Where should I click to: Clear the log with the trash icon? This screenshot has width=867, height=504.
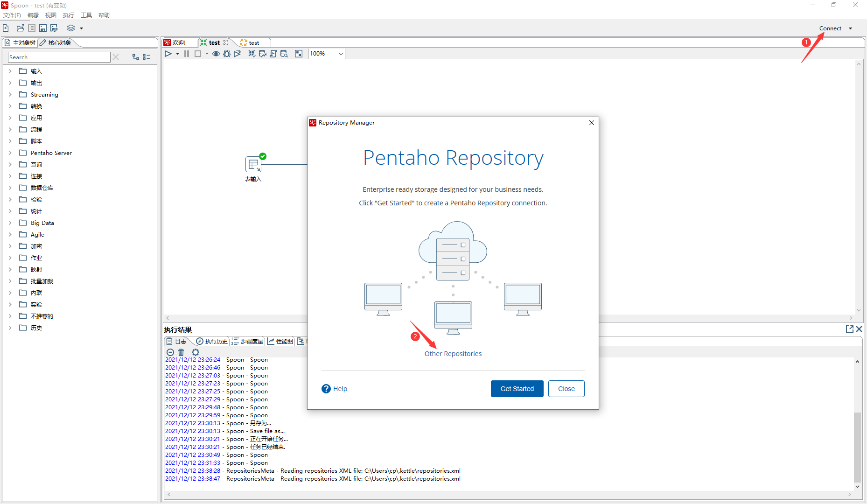pos(182,352)
